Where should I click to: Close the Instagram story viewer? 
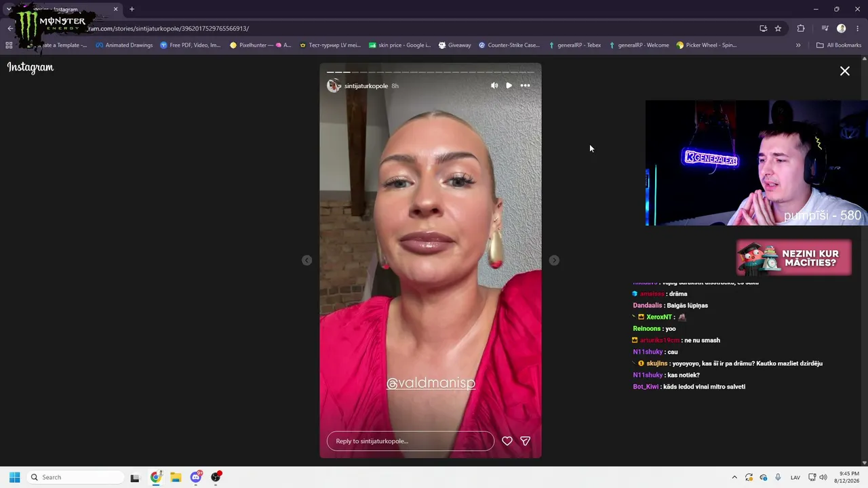tap(845, 70)
